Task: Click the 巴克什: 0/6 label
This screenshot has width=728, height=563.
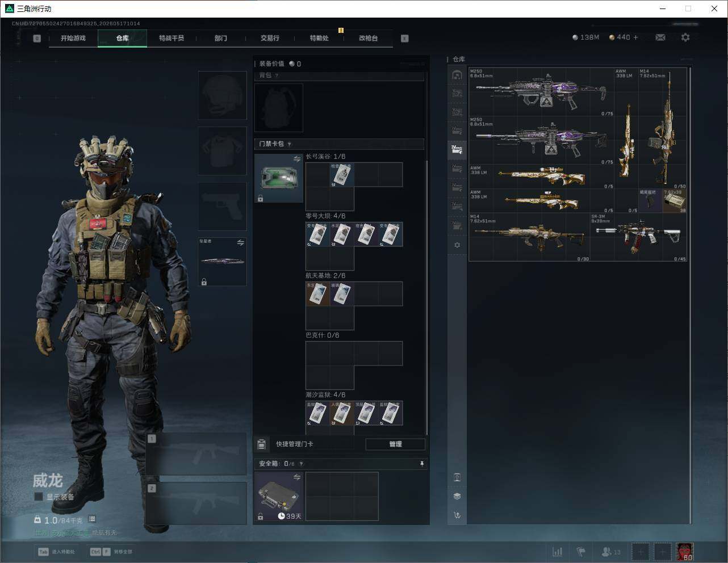Action: 323,335
